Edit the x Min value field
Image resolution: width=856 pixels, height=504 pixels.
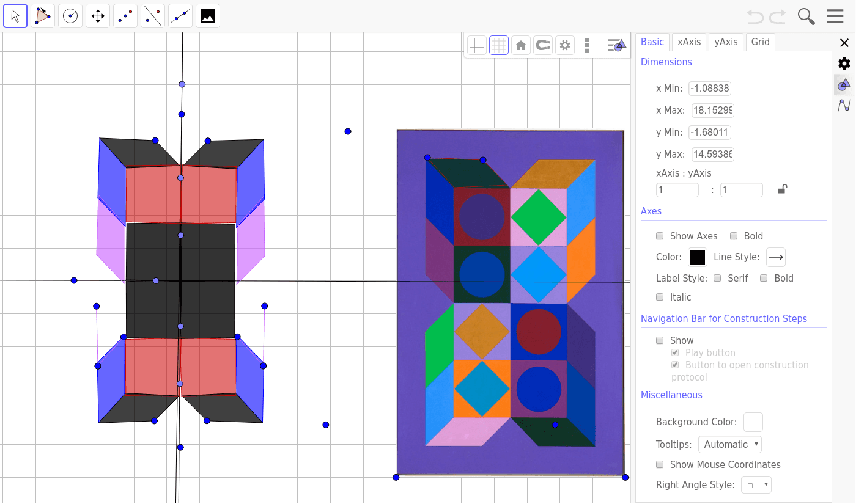coord(710,89)
